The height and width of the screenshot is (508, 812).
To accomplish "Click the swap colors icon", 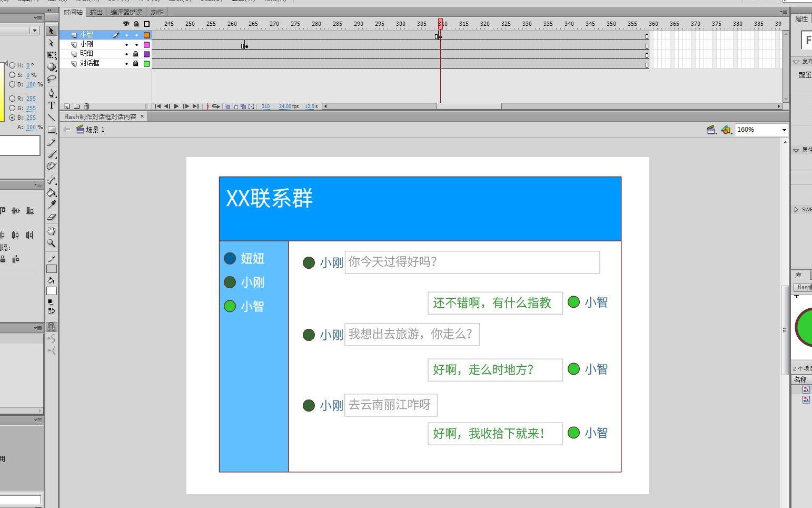I will coord(51,311).
